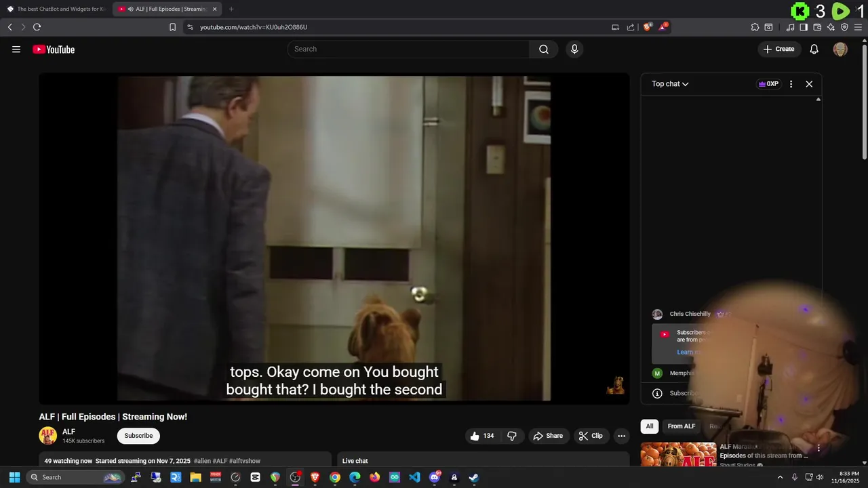The image size is (868, 488).
Task: Open Brave Shields lion icon
Action: (648, 27)
